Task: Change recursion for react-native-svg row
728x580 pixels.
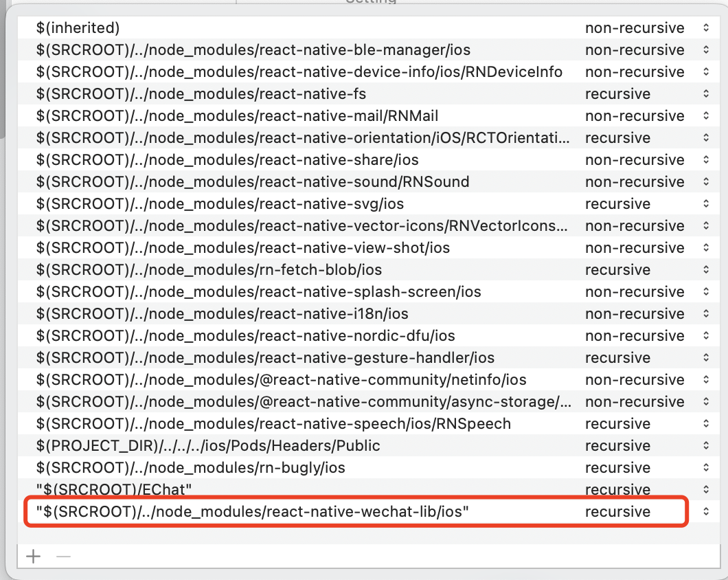Action: pos(706,204)
